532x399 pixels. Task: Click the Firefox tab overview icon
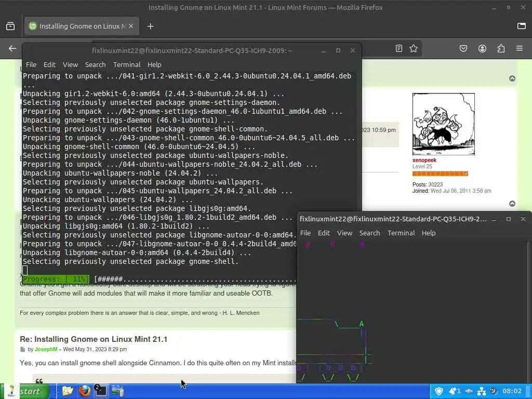(x=10, y=26)
